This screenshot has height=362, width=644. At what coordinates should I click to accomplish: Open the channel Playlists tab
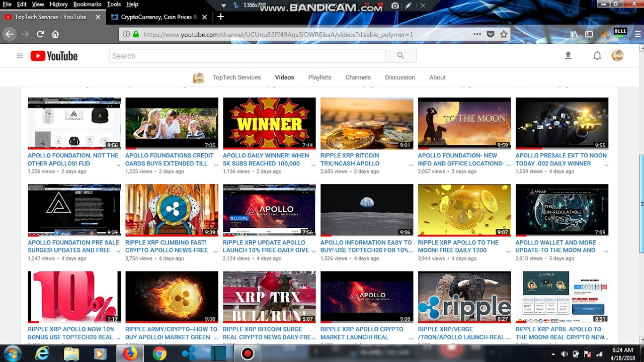click(x=319, y=77)
